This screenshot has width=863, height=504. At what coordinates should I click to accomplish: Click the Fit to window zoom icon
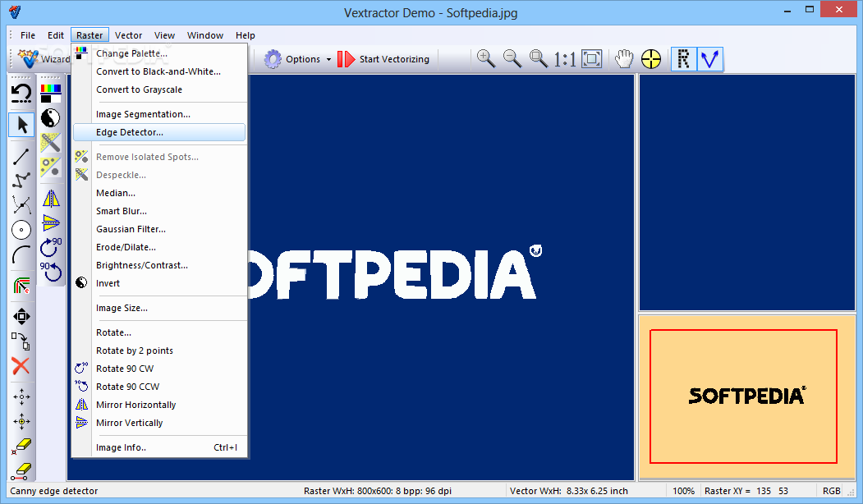click(x=592, y=59)
